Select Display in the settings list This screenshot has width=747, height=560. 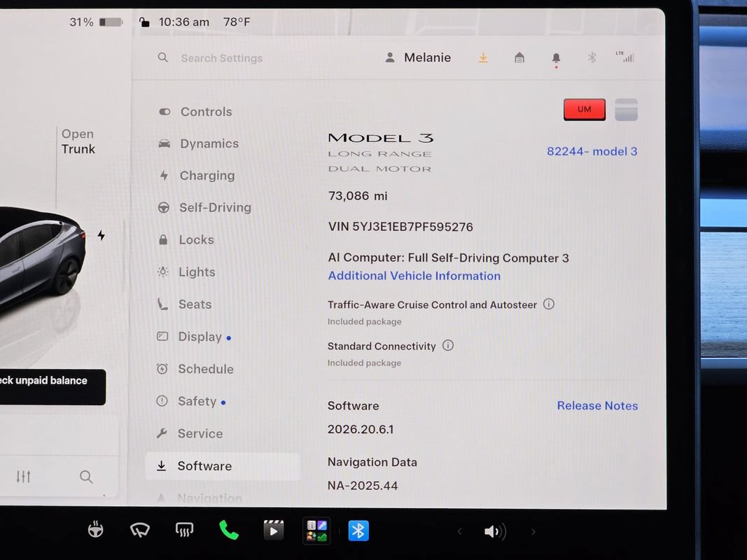point(194,337)
